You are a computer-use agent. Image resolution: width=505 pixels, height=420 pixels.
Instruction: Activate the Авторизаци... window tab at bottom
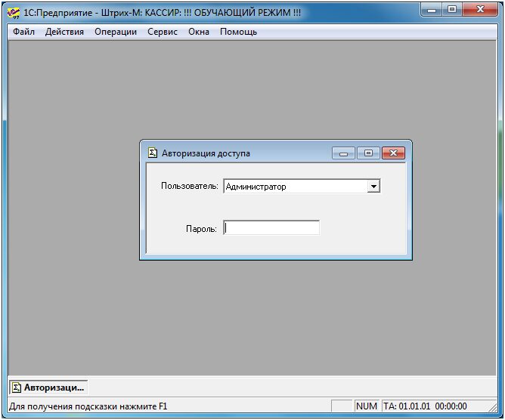pos(48,388)
